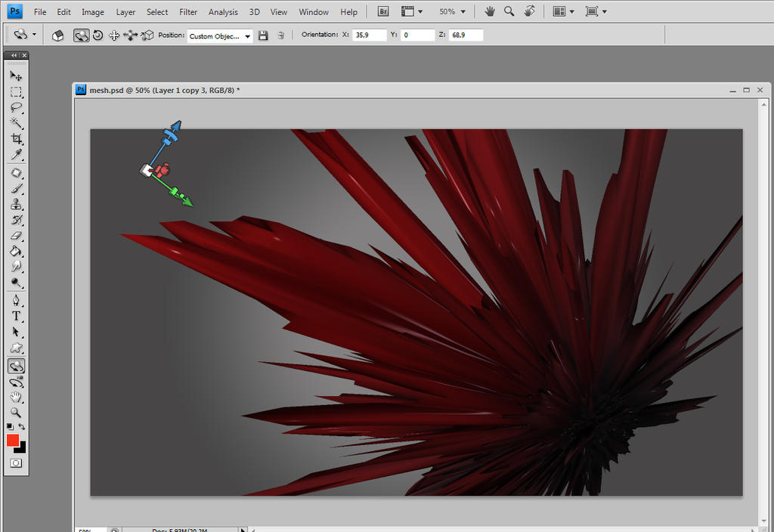Screen dimensions: 774x532
Task: Open the Filter menu
Action: pos(188,12)
